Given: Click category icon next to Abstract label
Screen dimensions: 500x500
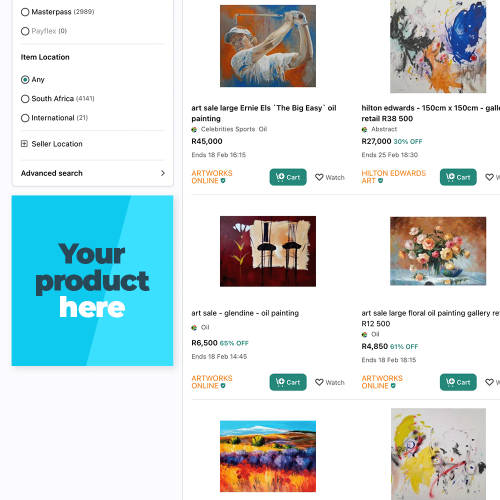Looking at the screenshot, I should pos(364,129).
